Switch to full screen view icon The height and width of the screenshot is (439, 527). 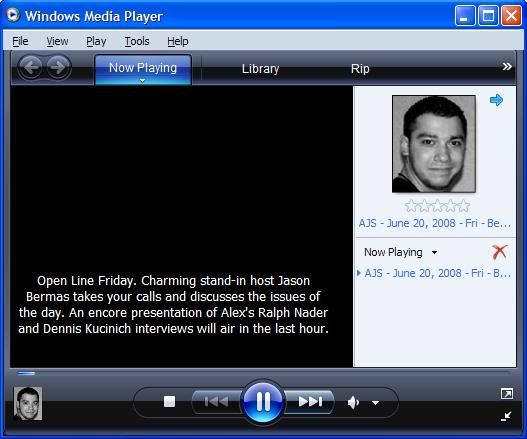tap(506, 393)
